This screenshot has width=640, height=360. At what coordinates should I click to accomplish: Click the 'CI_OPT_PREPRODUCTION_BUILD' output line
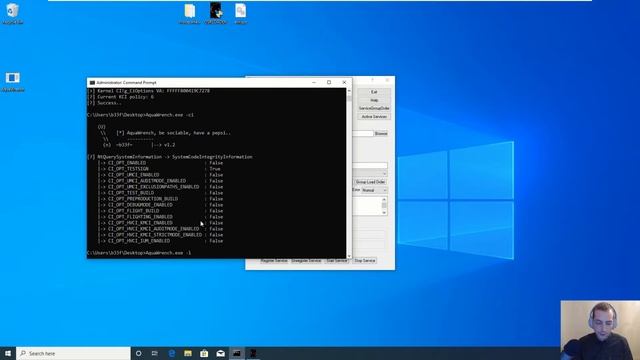pos(160,199)
